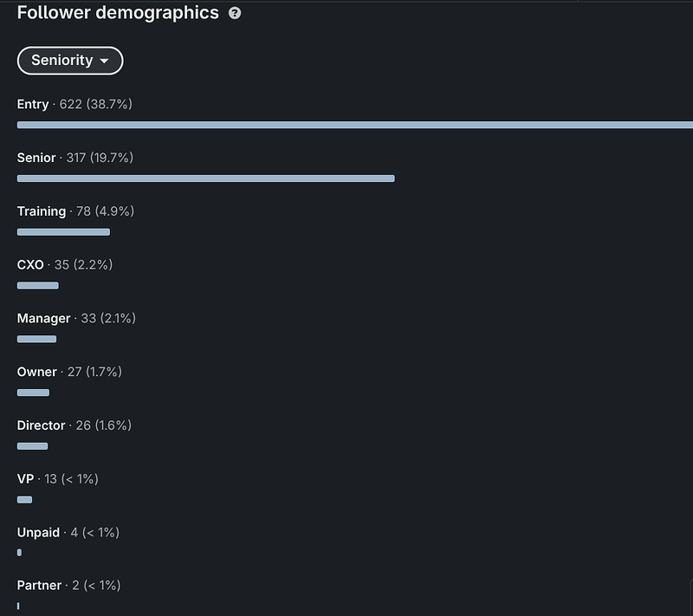Click the Senior 19.7% bar
This screenshot has width=693, height=616.
pyautogui.click(x=205, y=178)
